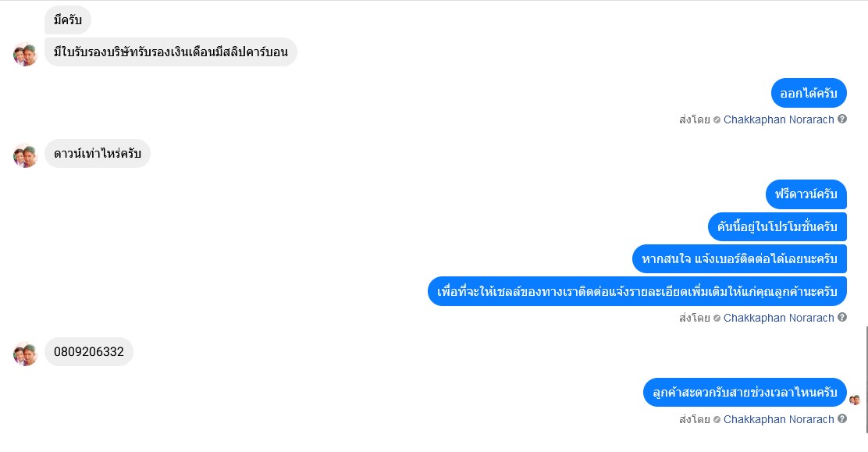Click the help icon after last Chakkaphan Norarach
Image resolution: width=868 pixels, height=452 pixels.
pyautogui.click(x=842, y=418)
